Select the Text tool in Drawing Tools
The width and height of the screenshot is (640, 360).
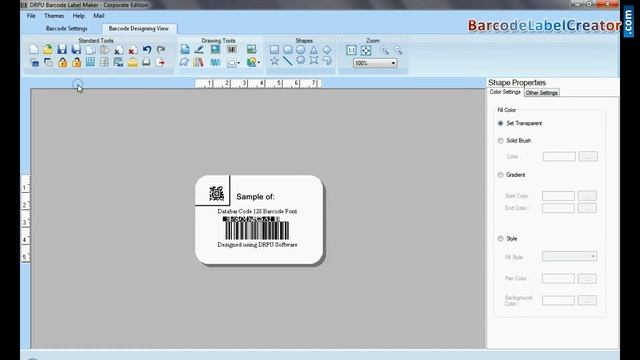click(x=185, y=49)
